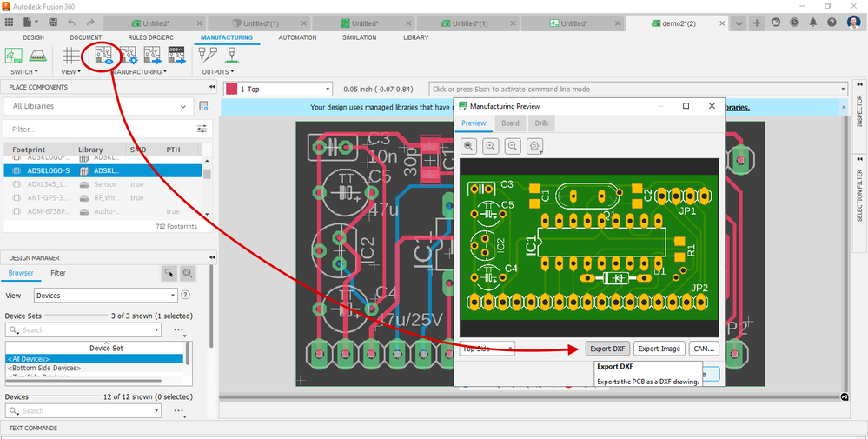Open the new tab plus icon
Image resolution: width=868 pixels, height=439 pixels.
point(757,23)
